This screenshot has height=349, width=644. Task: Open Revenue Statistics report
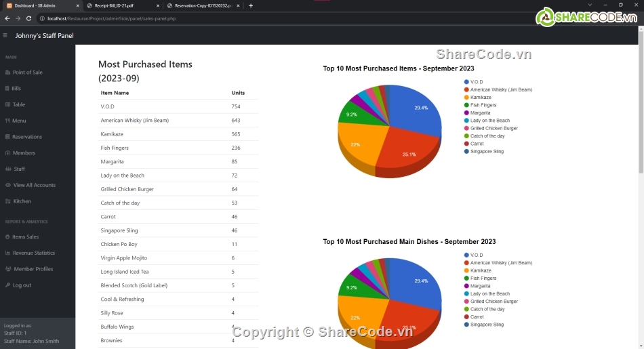click(x=33, y=253)
